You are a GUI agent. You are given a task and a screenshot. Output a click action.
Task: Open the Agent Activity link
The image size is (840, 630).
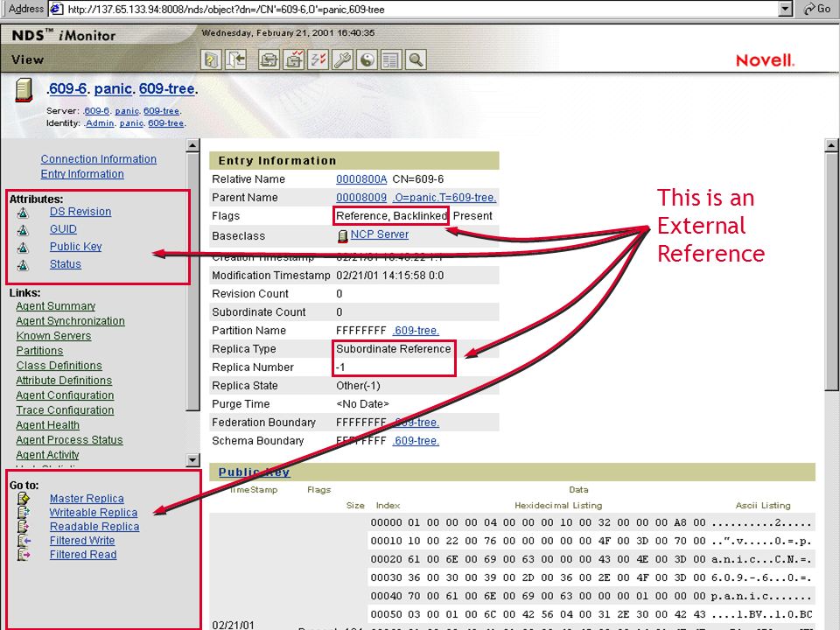click(x=47, y=455)
